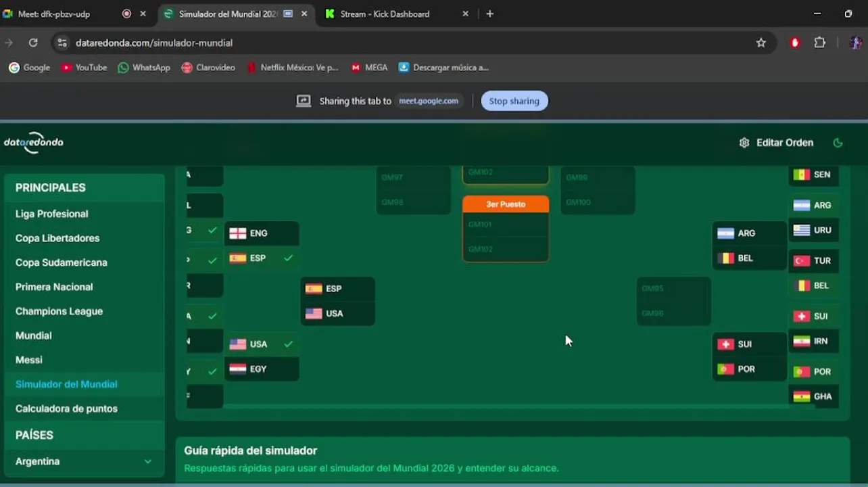Select Simulador del Mundial in sidebar
Image resolution: width=868 pixels, height=487 pixels.
pos(66,384)
